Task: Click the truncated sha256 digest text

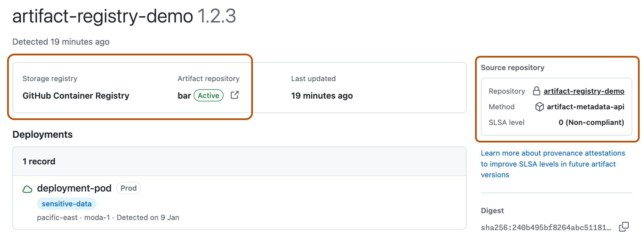Action: pos(546,227)
